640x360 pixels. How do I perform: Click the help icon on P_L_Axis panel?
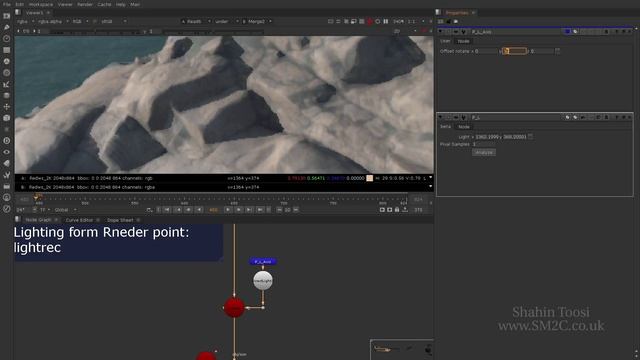616,31
